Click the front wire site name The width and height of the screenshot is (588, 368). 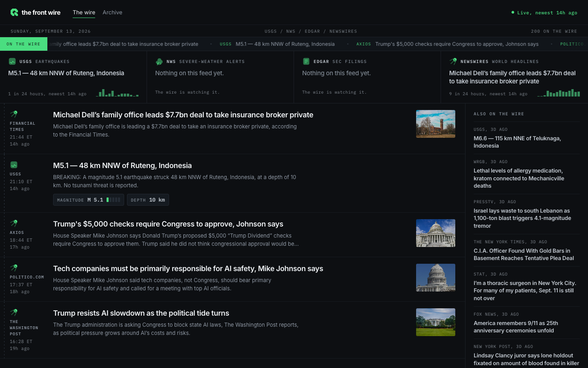(41, 13)
